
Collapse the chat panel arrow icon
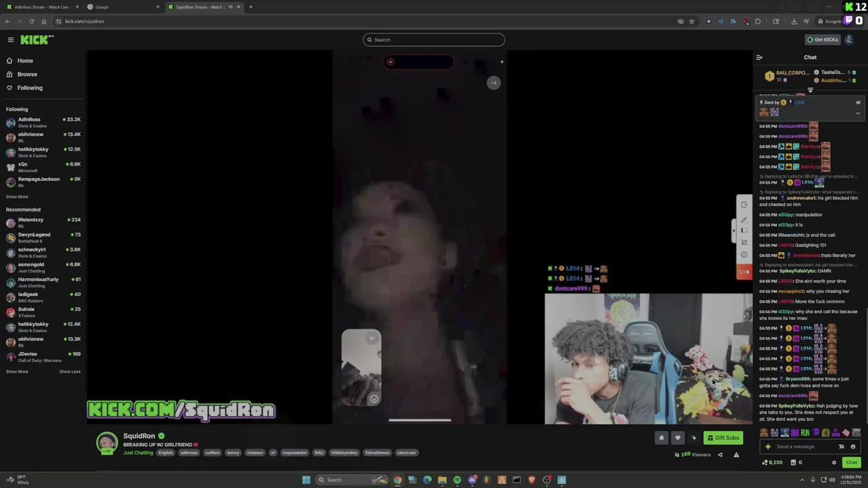[759, 58]
